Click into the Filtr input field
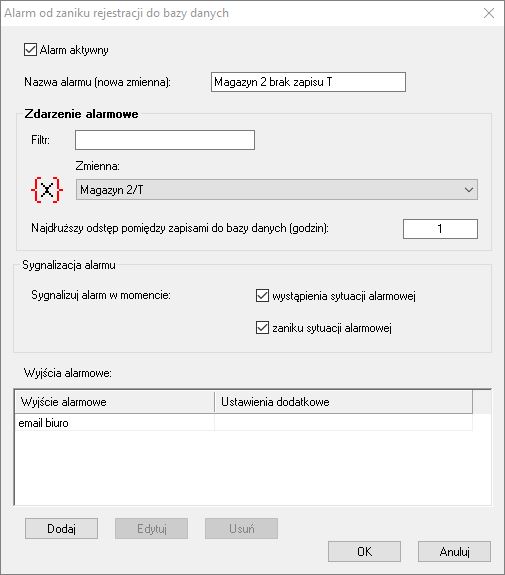 tap(165, 140)
